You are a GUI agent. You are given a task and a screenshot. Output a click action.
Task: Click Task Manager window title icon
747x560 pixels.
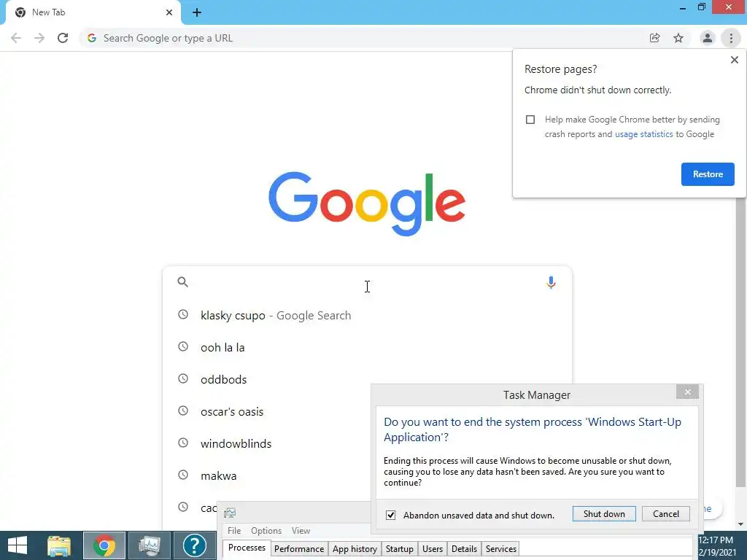pos(230,513)
